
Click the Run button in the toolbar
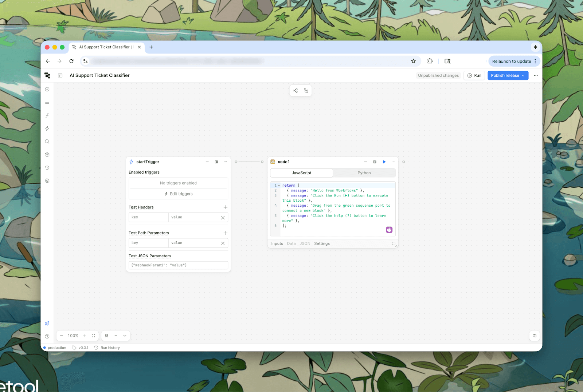(474, 75)
